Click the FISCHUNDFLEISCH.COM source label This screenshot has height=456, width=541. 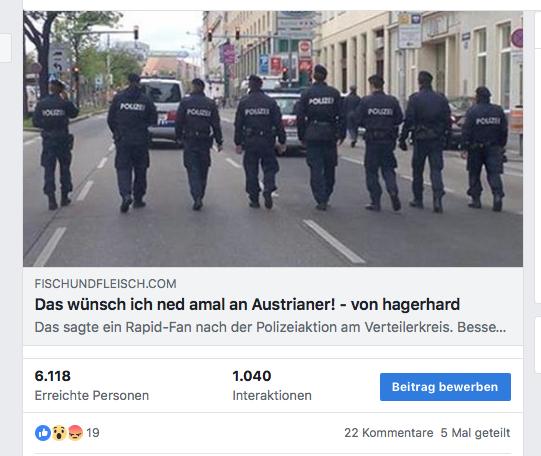pos(106,284)
